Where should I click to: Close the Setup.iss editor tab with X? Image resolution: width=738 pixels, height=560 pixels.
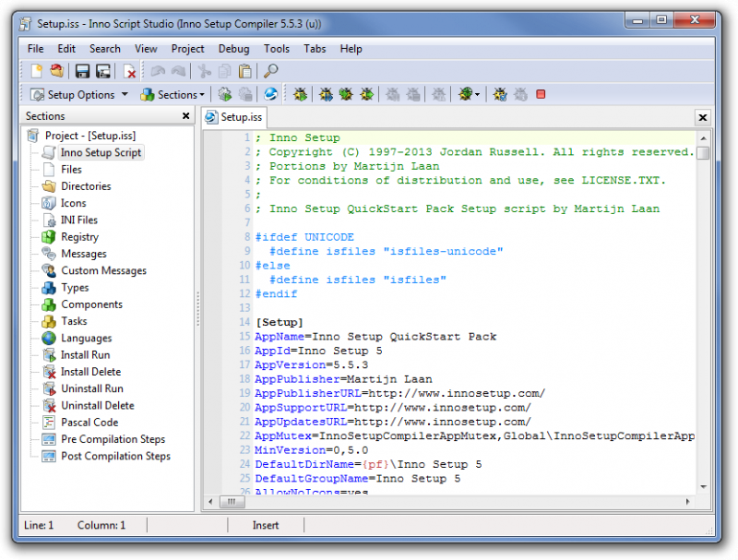coord(702,117)
